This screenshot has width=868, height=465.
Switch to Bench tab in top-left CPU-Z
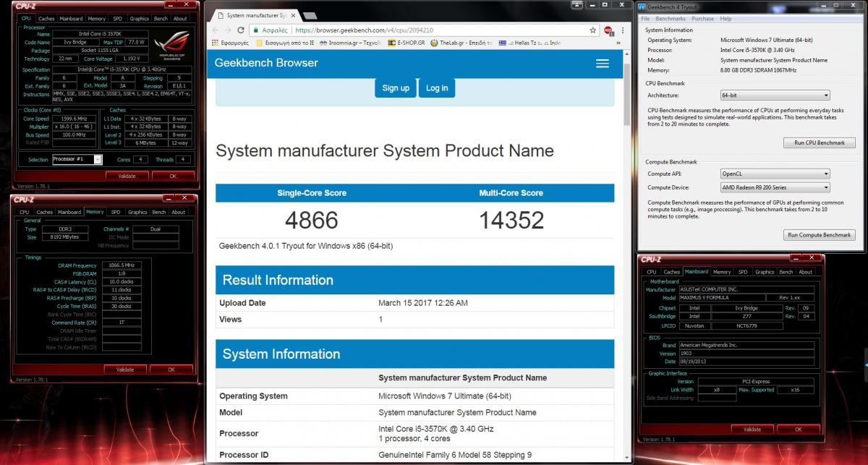[161, 19]
